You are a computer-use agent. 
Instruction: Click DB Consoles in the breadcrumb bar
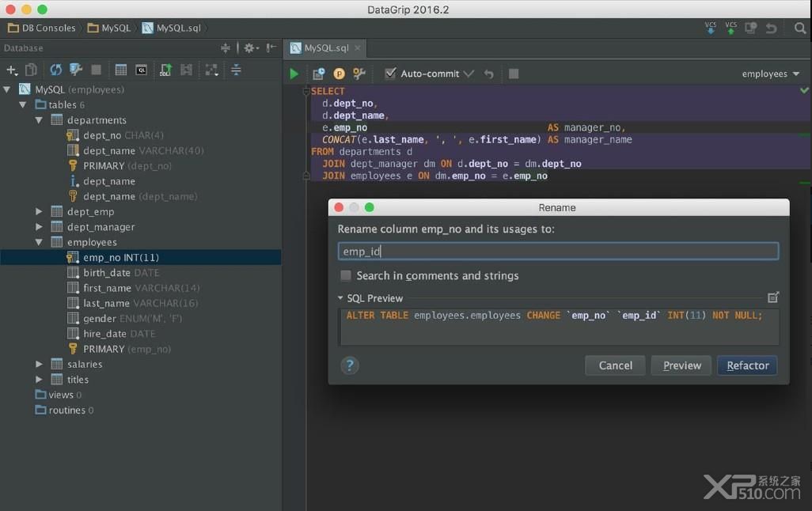tap(42, 28)
